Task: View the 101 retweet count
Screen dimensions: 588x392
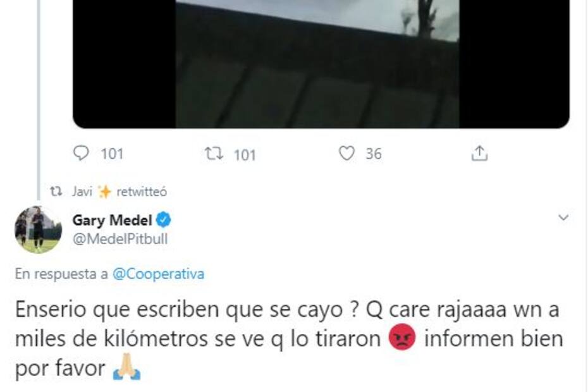Action: tap(245, 155)
